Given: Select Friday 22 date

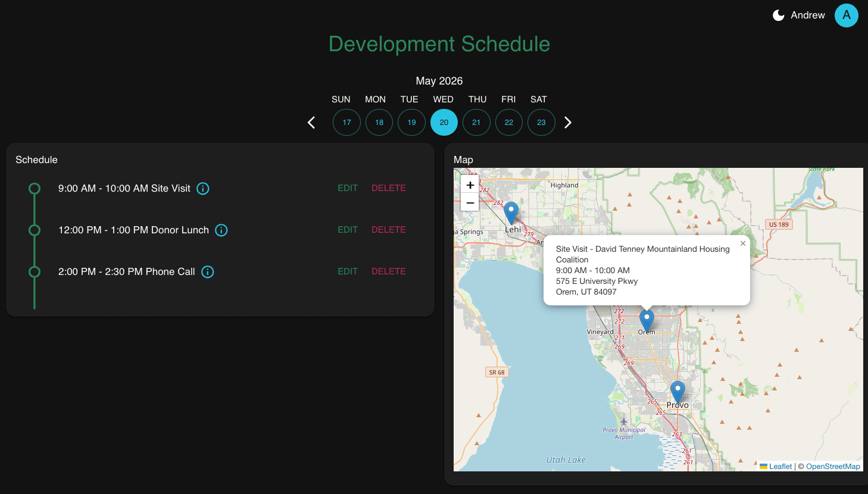Looking at the screenshot, I should pyautogui.click(x=509, y=123).
